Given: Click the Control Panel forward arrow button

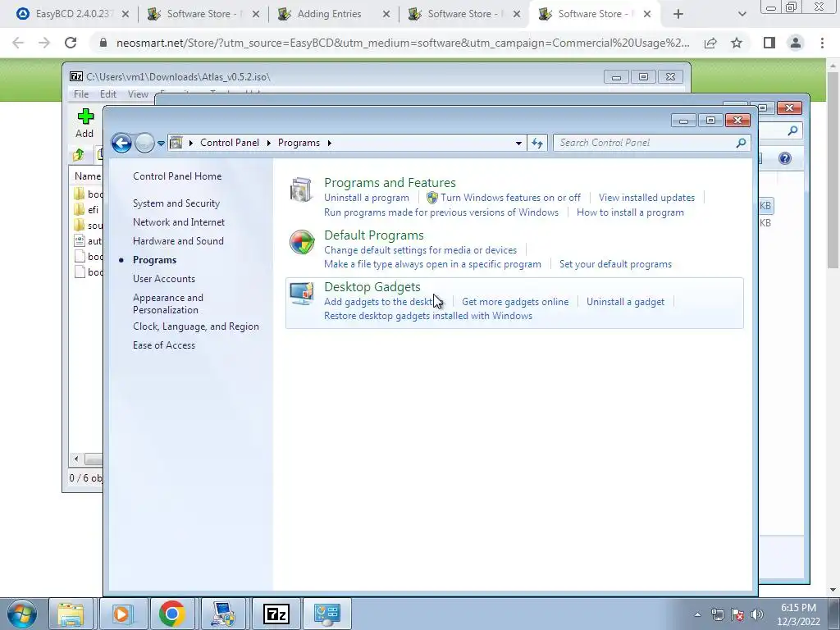Looking at the screenshot, I should tap(144, 143).
